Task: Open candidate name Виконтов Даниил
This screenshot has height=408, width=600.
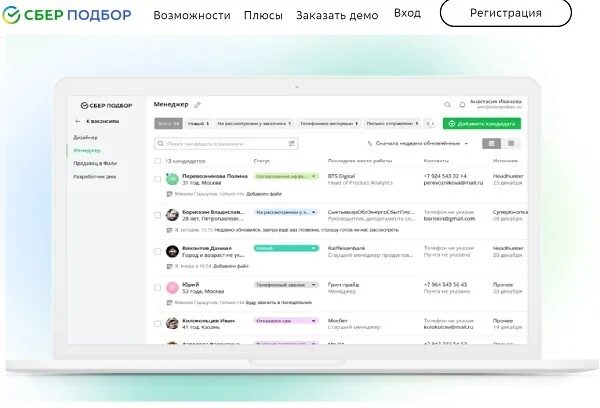Action: pyautogui.click(x=207, y=248)
